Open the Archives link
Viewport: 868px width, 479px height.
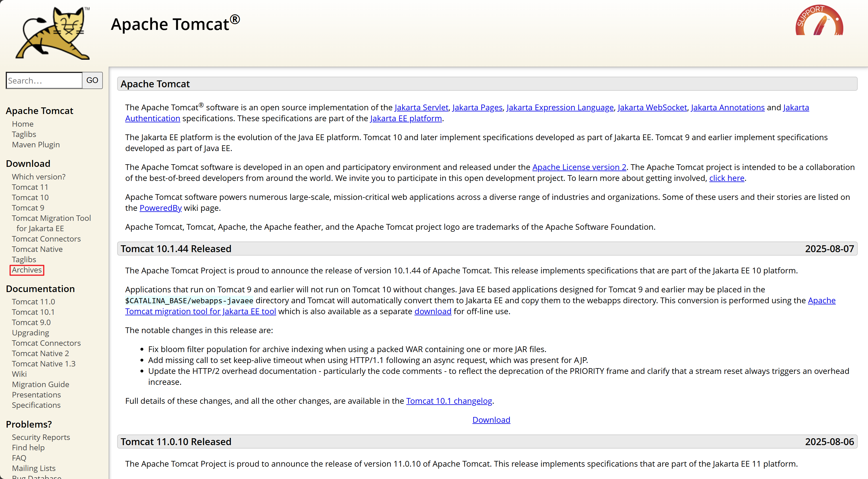[x=27, y=270]
